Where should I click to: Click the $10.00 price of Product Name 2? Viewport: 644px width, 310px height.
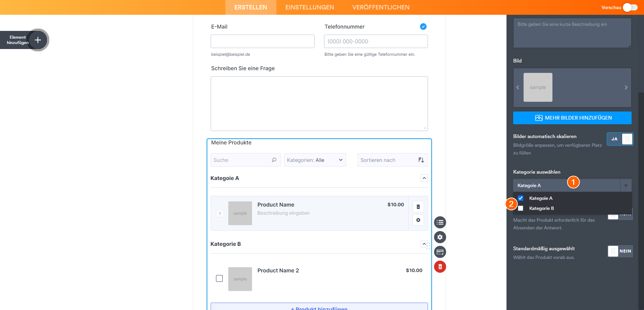[414, 270]
